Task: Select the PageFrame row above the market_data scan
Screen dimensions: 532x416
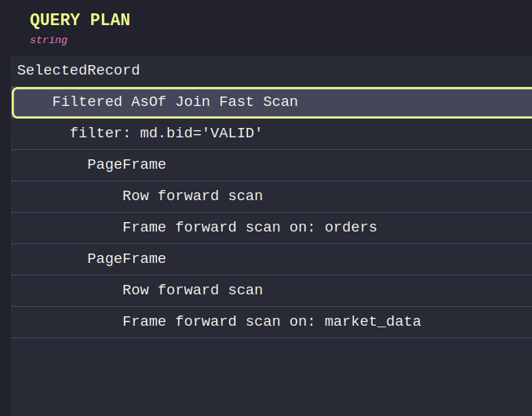Action: tap(126, 259)
